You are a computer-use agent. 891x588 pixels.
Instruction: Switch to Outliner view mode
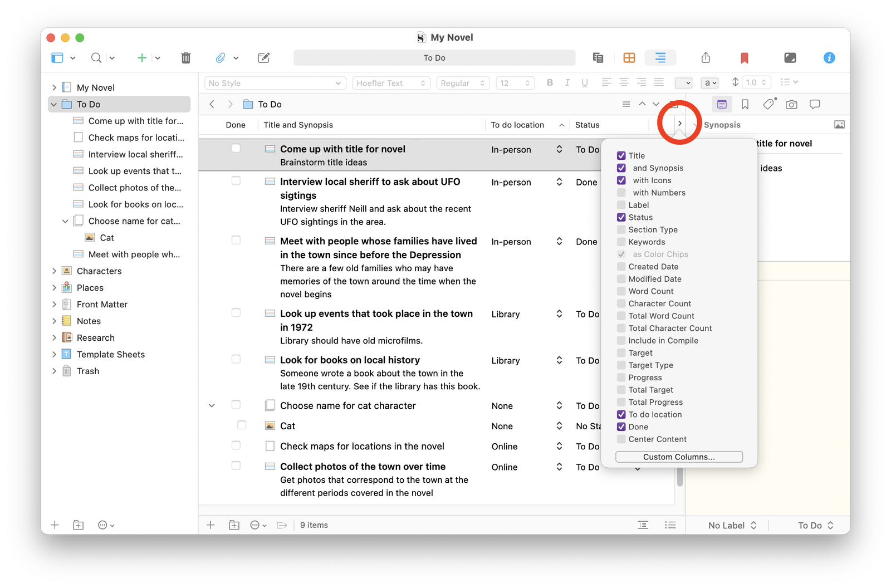click(660, 58)
